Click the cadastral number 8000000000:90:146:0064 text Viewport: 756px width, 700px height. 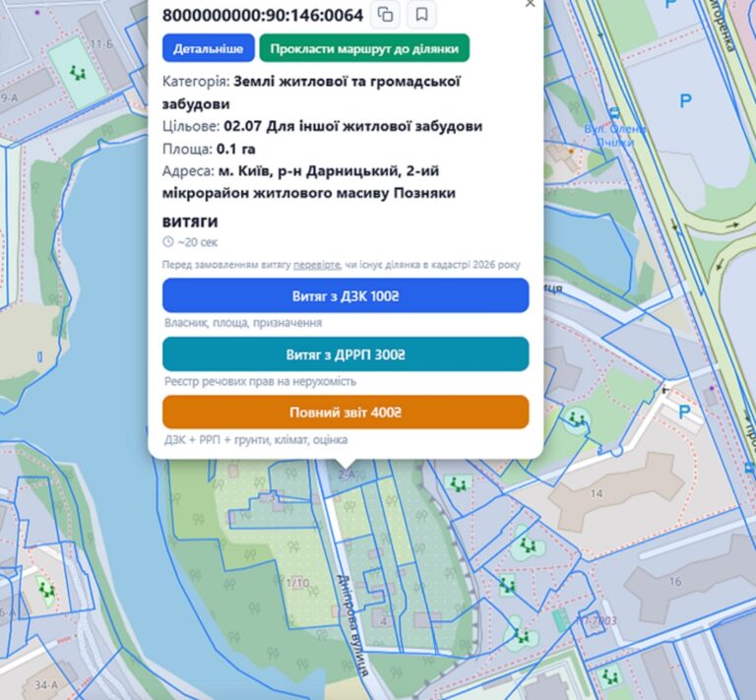click(263, 16)
